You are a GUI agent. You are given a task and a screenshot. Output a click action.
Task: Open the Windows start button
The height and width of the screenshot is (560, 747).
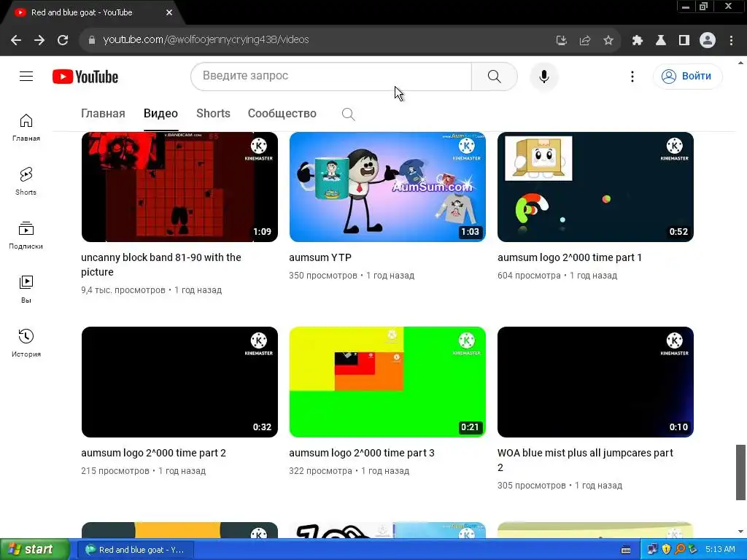tap(35, 550)
